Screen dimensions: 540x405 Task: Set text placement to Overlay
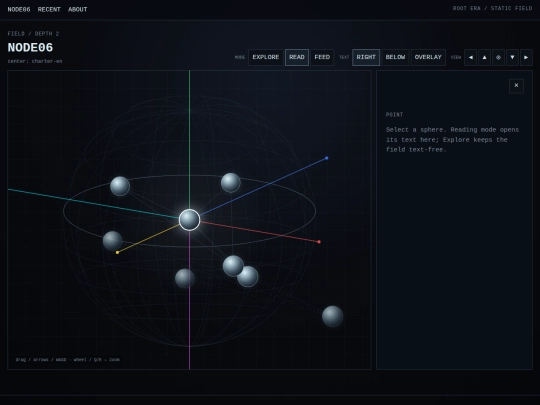click(x=428, y=58)
